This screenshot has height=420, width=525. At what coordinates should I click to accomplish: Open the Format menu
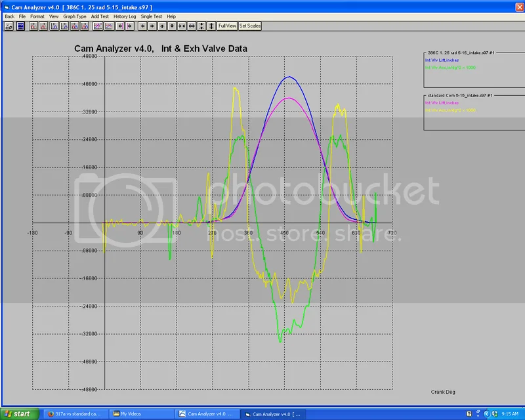pyautogui.click(x=37, y=16)
